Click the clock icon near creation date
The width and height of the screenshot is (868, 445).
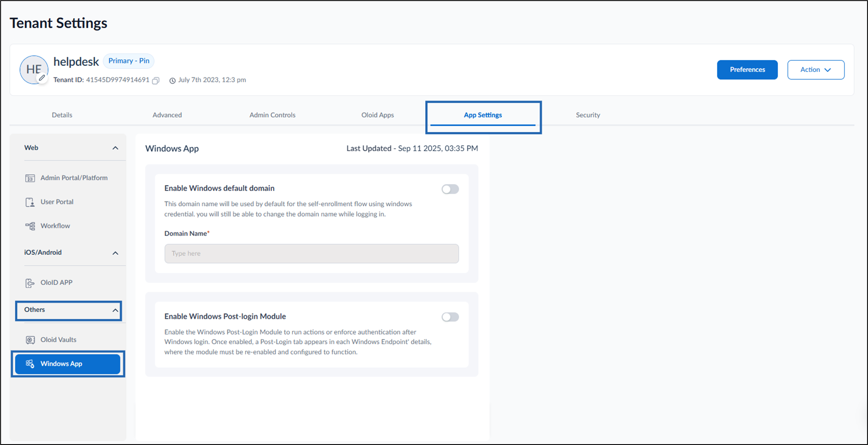click(x=172, y=81)
